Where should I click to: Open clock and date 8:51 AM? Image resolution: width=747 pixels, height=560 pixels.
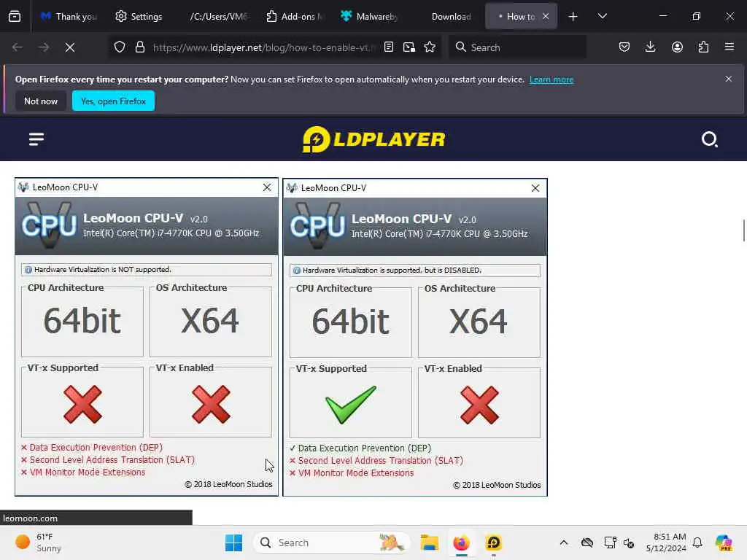666,542
